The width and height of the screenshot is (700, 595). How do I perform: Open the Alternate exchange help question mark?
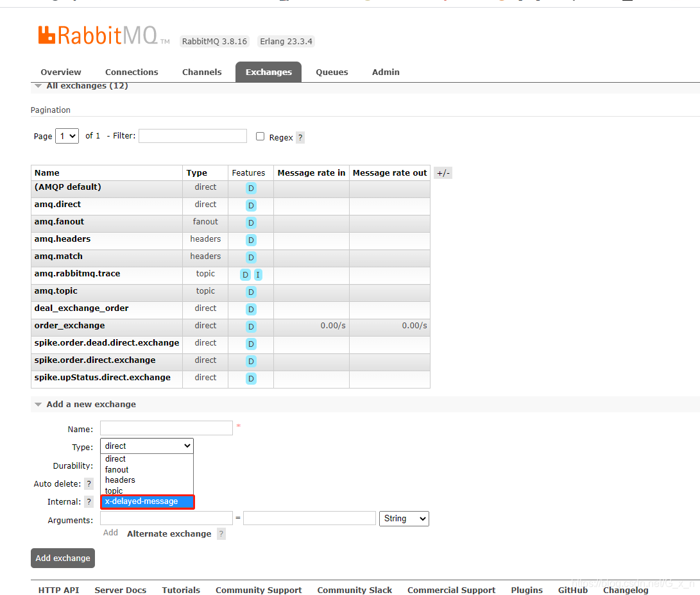pos(221,534)
